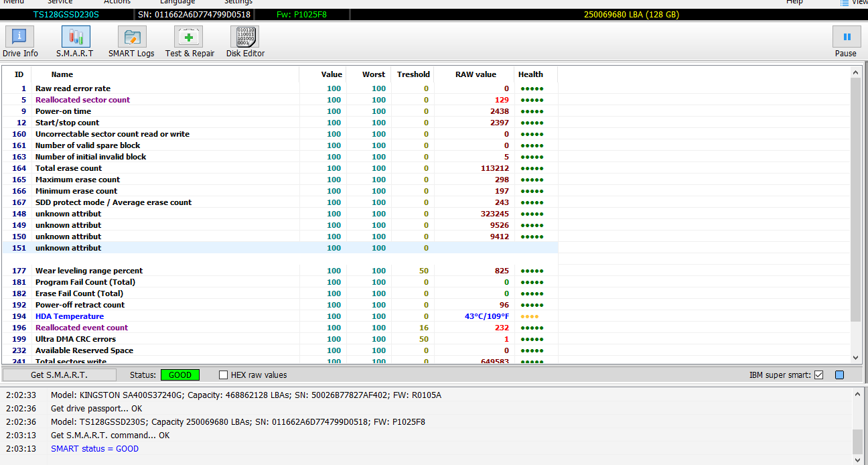This screenshot has height=465, width=868.
Task: Select the highlighted unknown attribut row ID 151
Action: coord(280,248)
